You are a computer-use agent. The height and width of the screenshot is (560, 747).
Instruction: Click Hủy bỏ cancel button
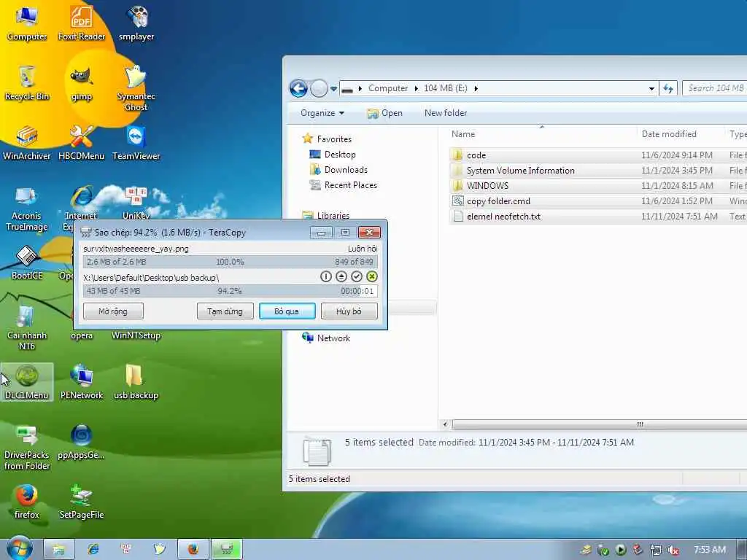(349, 311)
